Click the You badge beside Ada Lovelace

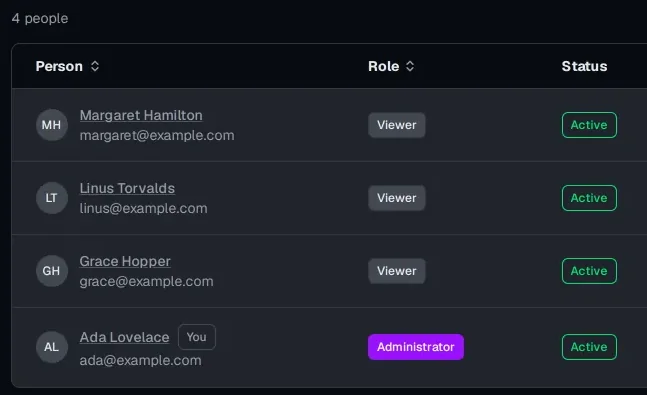pos(196,337)
